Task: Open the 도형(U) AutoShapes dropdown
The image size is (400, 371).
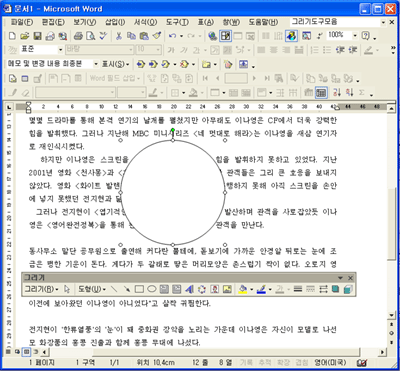Action: [x=92, y=289]
